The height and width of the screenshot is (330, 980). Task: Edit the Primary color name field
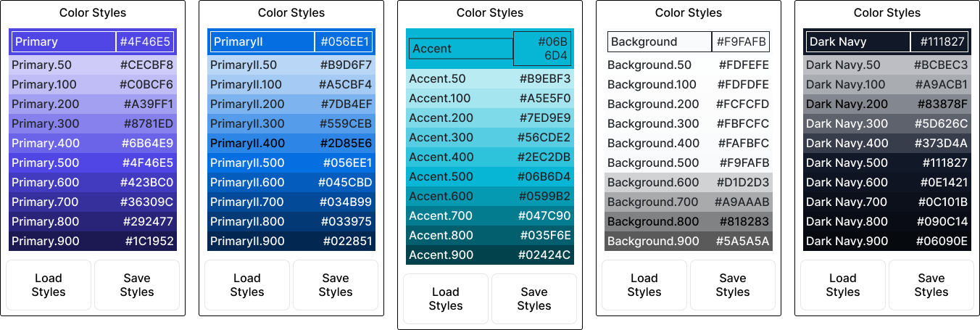[x=64, y=42]
